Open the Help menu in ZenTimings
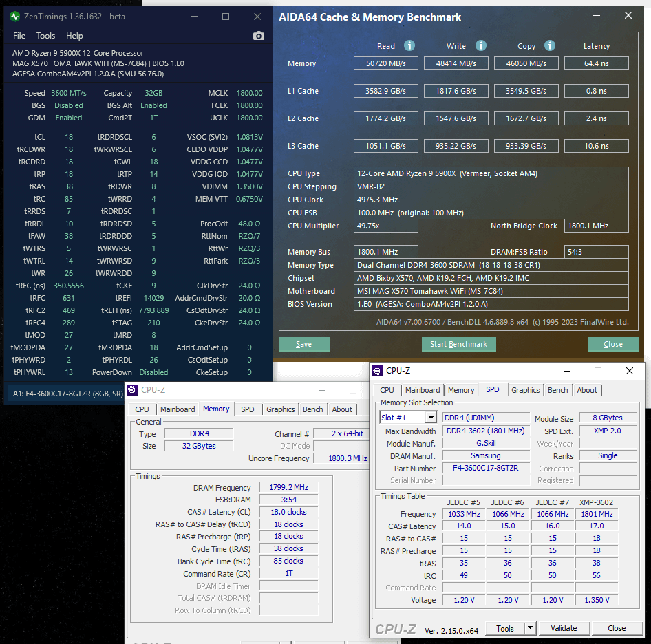Screen dimensions: 651x644 click(x=74, y=36)
